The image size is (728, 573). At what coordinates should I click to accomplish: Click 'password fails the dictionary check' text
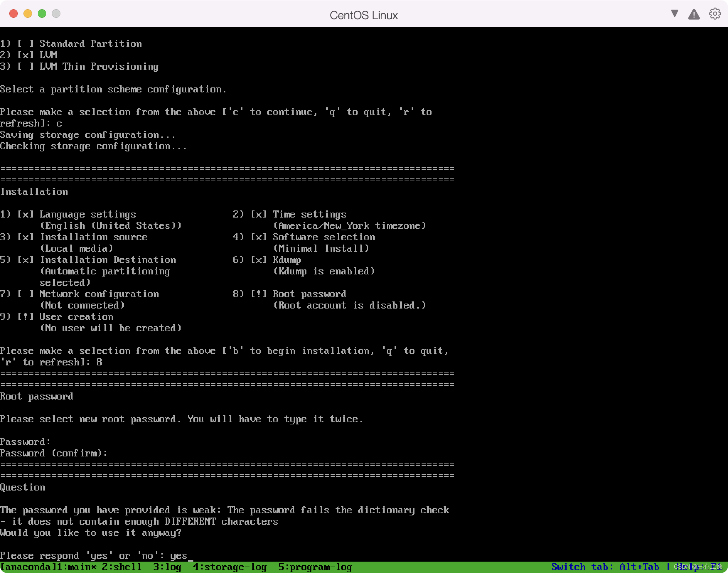349,510
